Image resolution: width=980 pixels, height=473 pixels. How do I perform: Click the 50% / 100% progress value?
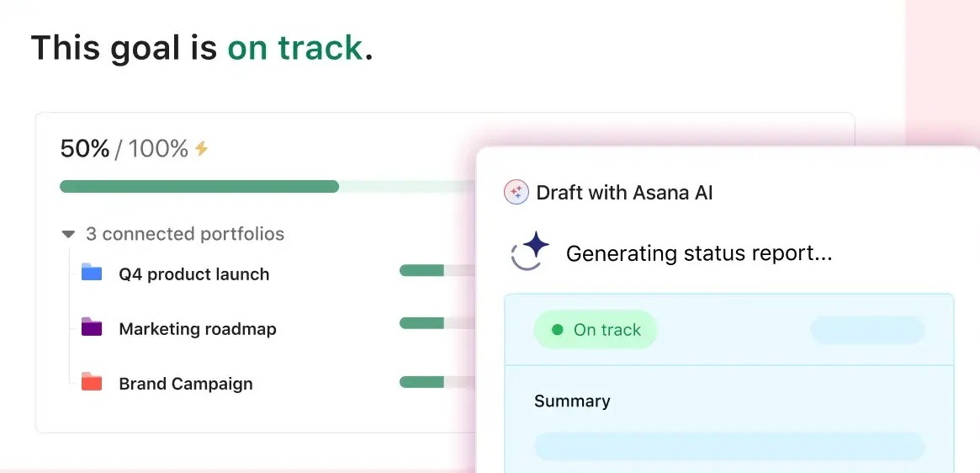point(124,149)
